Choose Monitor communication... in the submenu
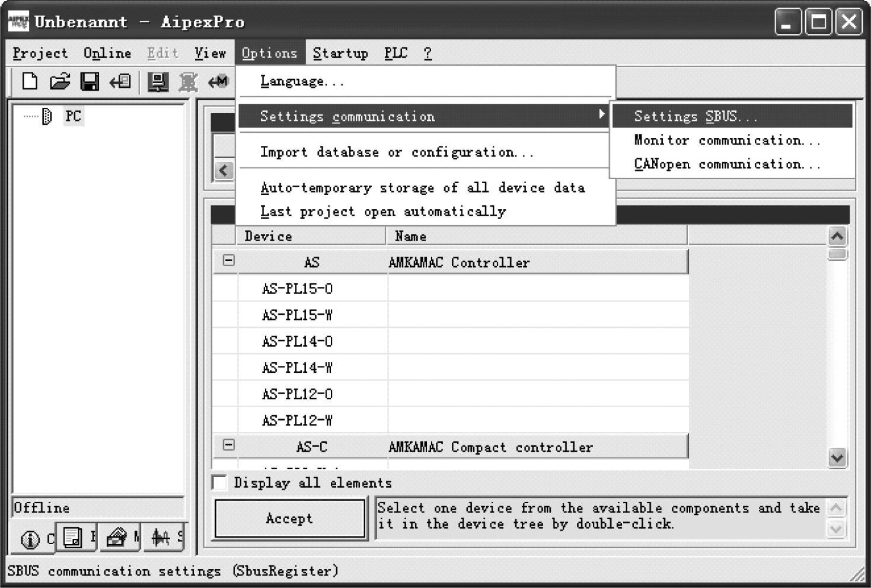This screenshot has height=588, width=871. point(732,140)
